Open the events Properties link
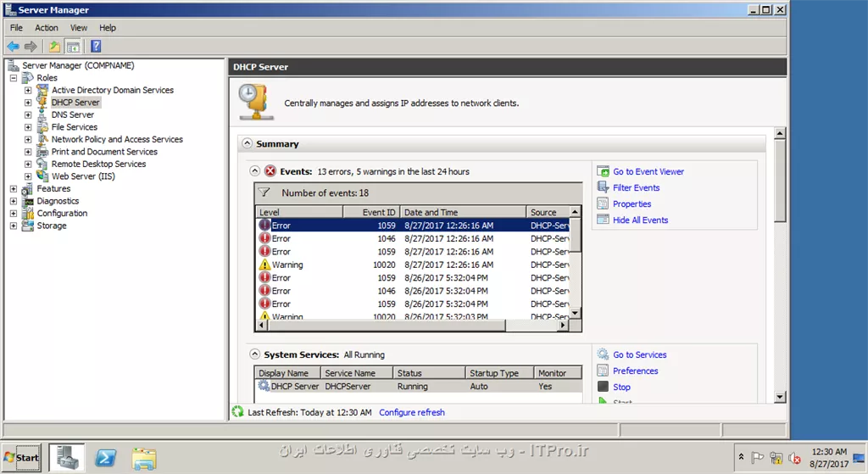 click(x=632, y=204)
